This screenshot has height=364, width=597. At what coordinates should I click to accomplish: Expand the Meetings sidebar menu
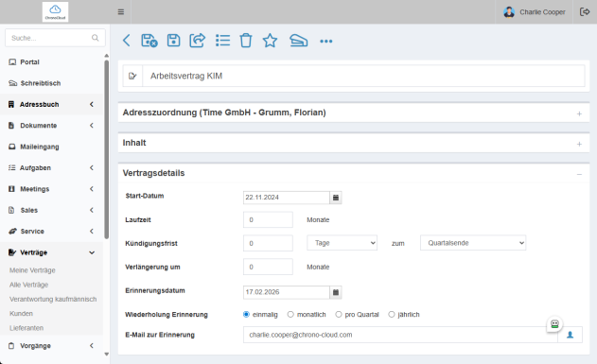coord(51,189)
